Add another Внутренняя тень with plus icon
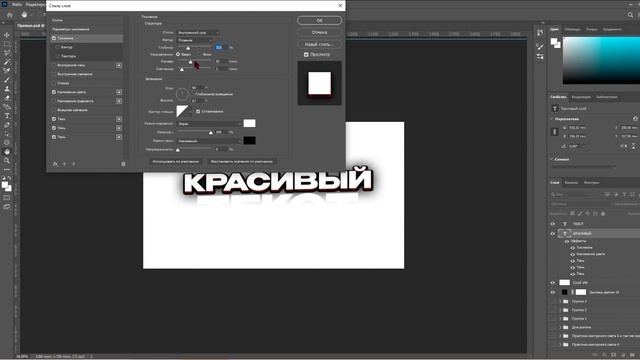This screenshot has height=360, width=640. [119, 65]
